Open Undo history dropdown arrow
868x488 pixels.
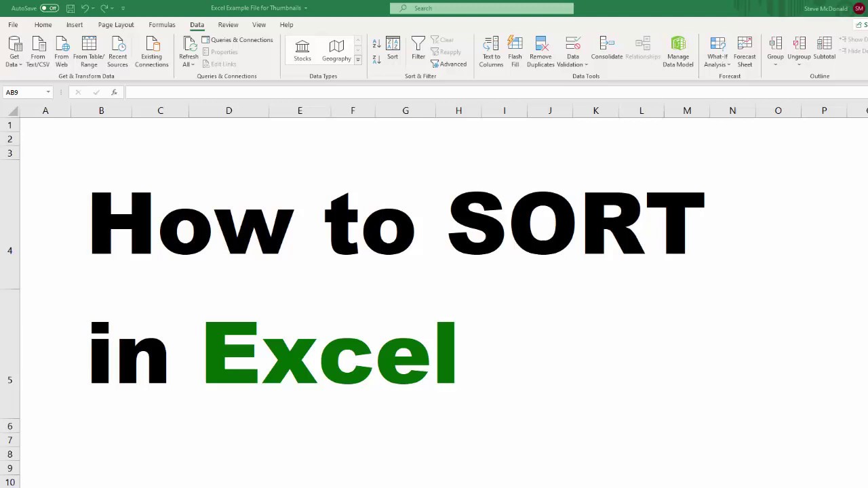[x=94, y=8]
